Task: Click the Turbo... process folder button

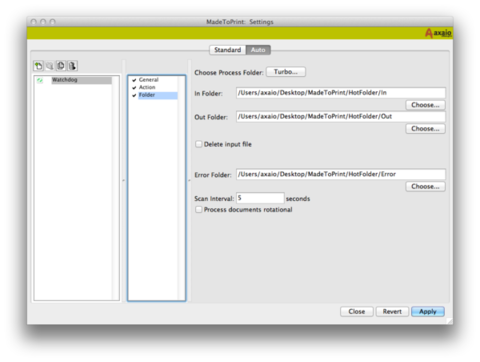Action: coord(286,72)
